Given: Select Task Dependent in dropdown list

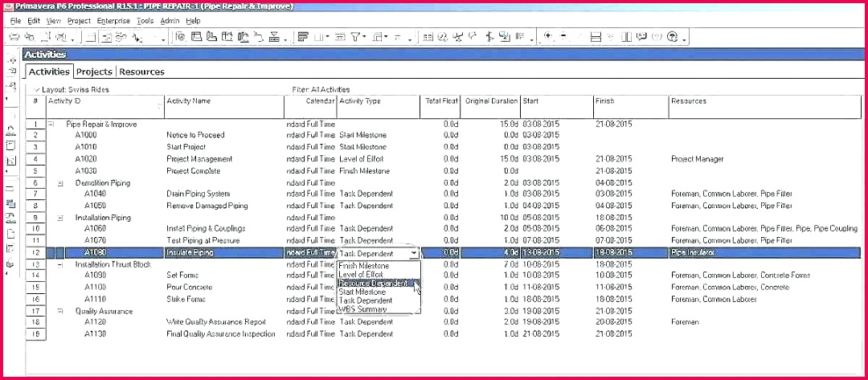Looking at the screenshot, I should pyautogui.click(x=379, y=300).
